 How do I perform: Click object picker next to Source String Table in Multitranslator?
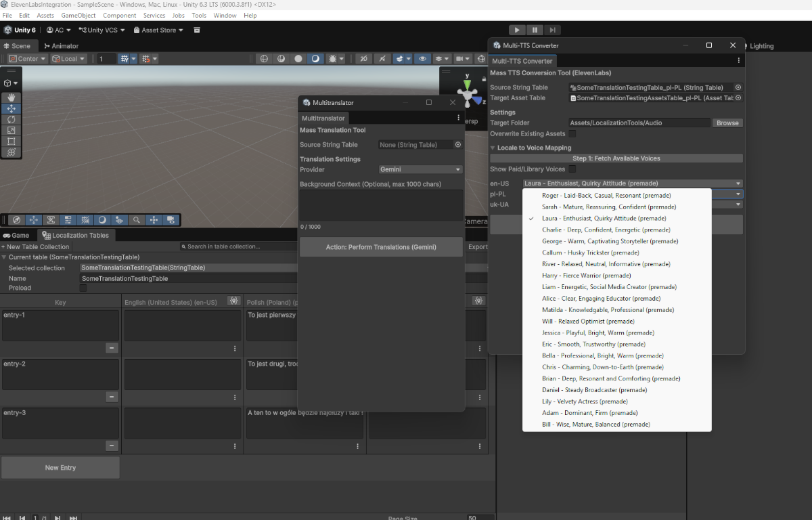pyautogui.click(x=458, y=144)
